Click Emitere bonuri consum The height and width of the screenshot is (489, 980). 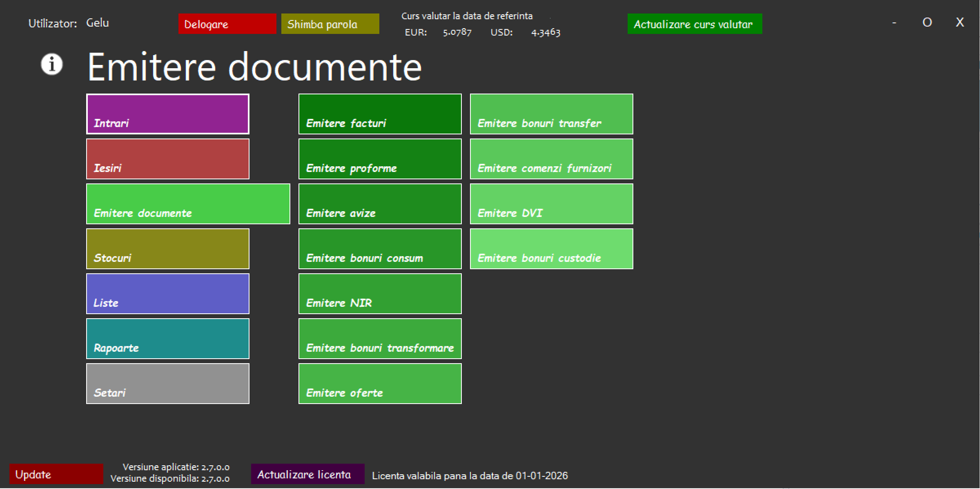pos(379,249)
